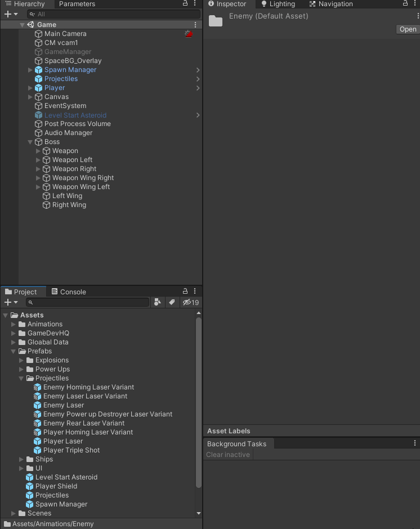Toggle the Project panel lock
Image resolution: width=420 pixels, height=529 pixels.
pyautogui.click(x=185, y=291)
